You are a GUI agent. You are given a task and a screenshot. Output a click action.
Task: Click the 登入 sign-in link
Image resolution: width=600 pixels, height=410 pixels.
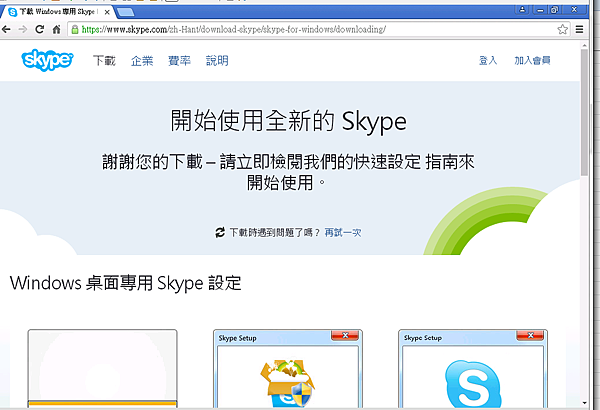488,60
